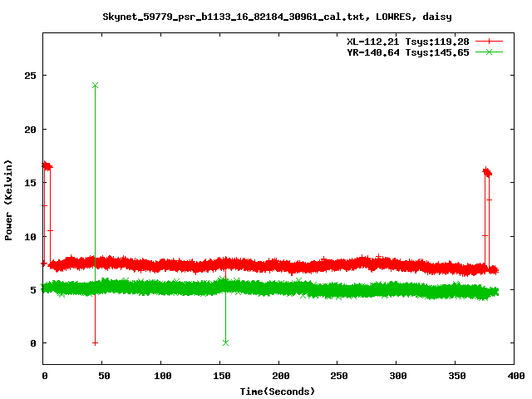This screenshot has width=532, height=399.
Task: Click the y-axis tick label 25
Action: coord(30,76)
